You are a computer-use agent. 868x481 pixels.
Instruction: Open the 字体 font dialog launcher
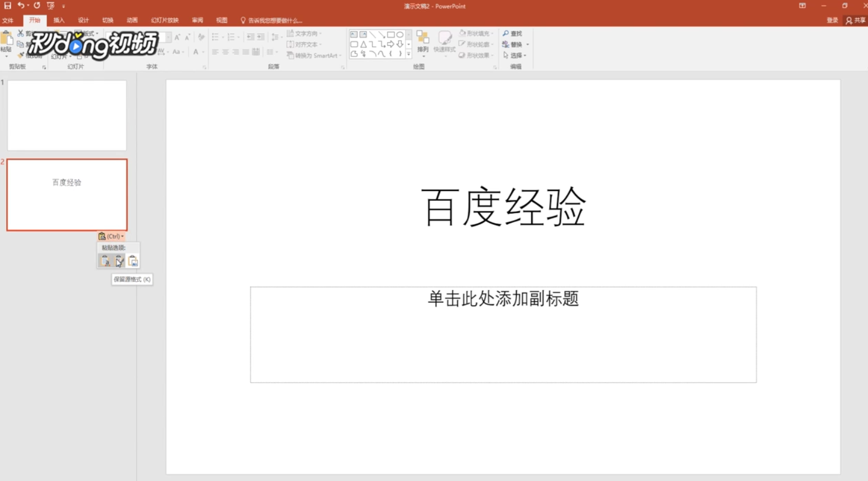point(204,68)
